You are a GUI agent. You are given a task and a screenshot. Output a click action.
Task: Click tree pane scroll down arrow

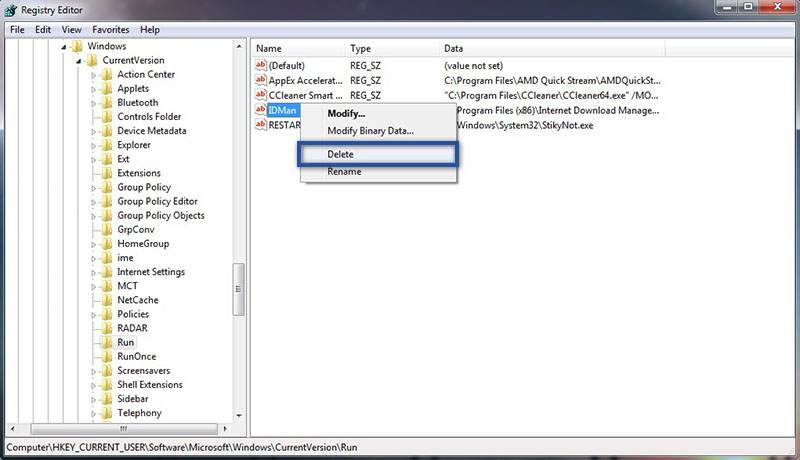239,416
